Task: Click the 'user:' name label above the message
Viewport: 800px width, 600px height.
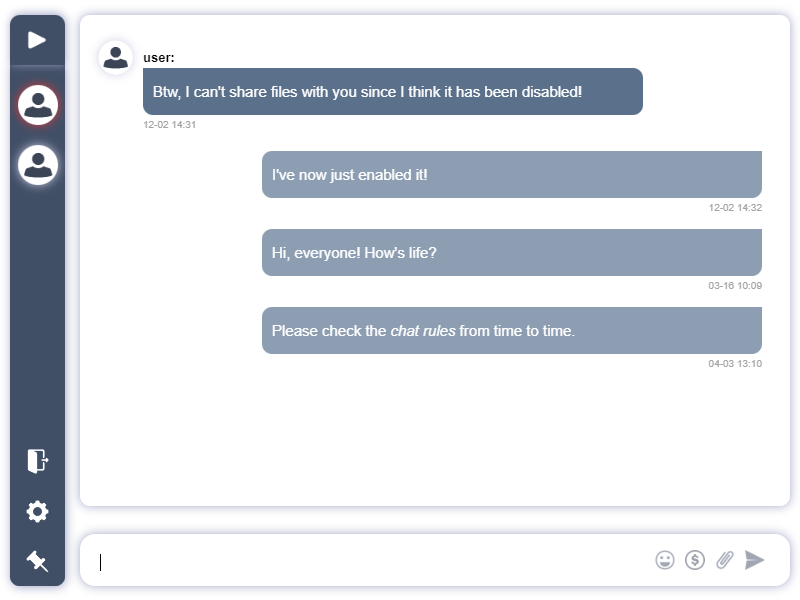Action: pos(157,57)
